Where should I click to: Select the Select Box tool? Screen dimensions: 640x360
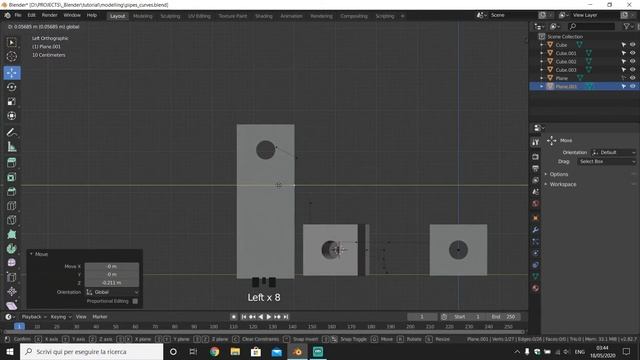pyautogui.click(x=12, y=42)
